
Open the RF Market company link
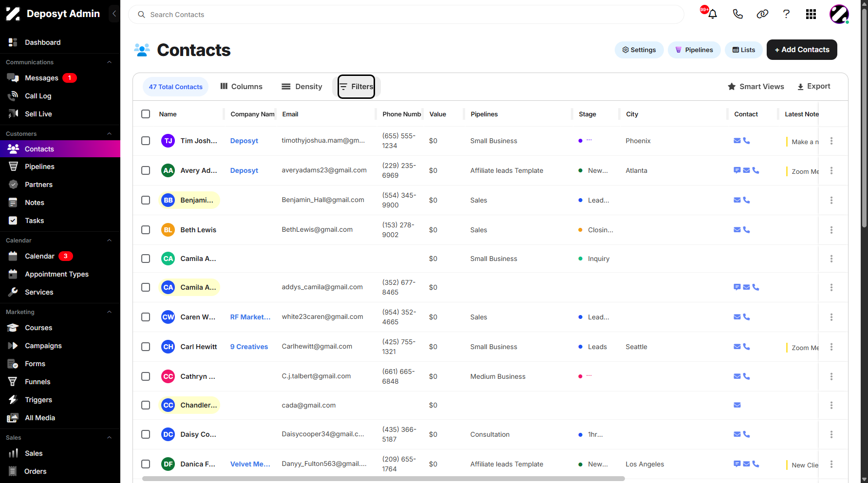[250, 317]
